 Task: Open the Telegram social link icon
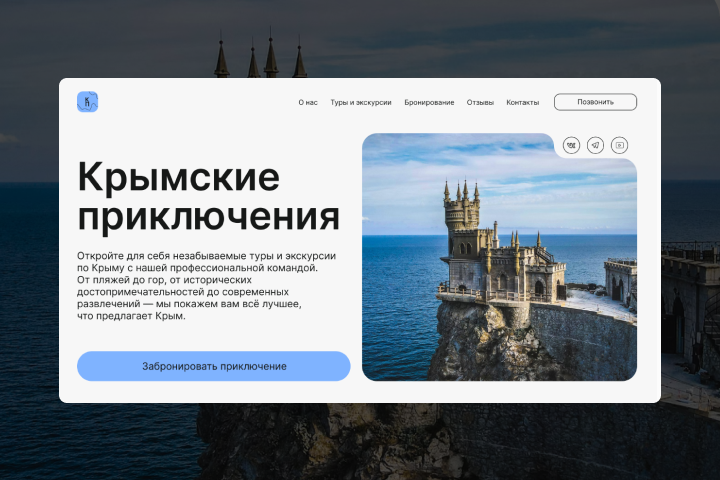[596, 145]
